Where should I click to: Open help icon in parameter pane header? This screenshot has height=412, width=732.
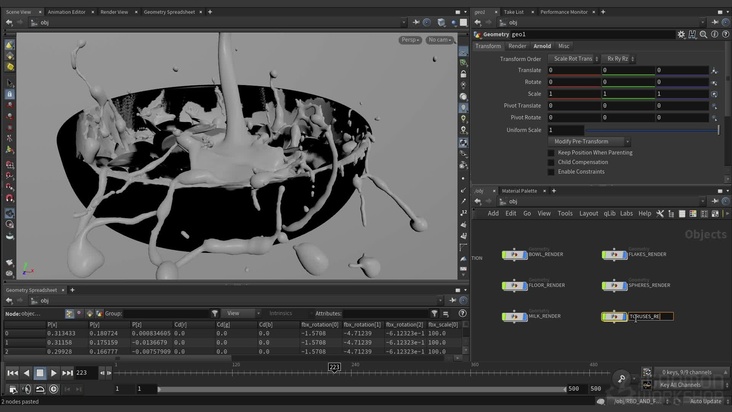pyautogui.click(x=725, y=35)
